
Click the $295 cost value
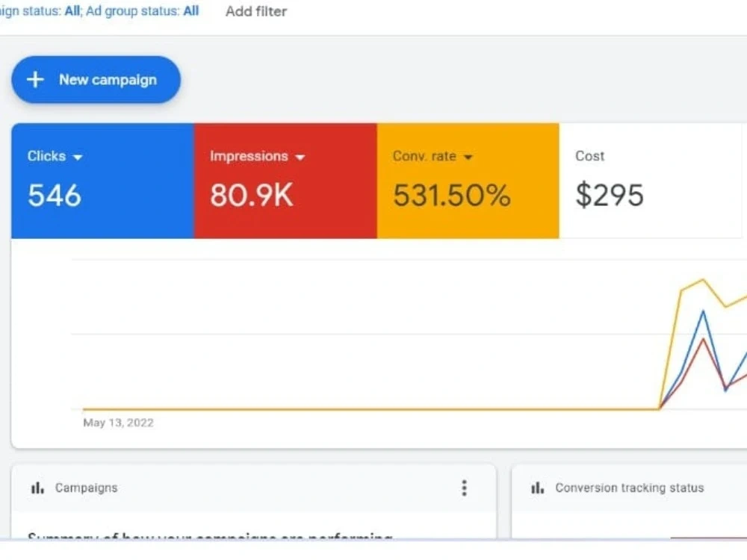(x=610, y=195)
